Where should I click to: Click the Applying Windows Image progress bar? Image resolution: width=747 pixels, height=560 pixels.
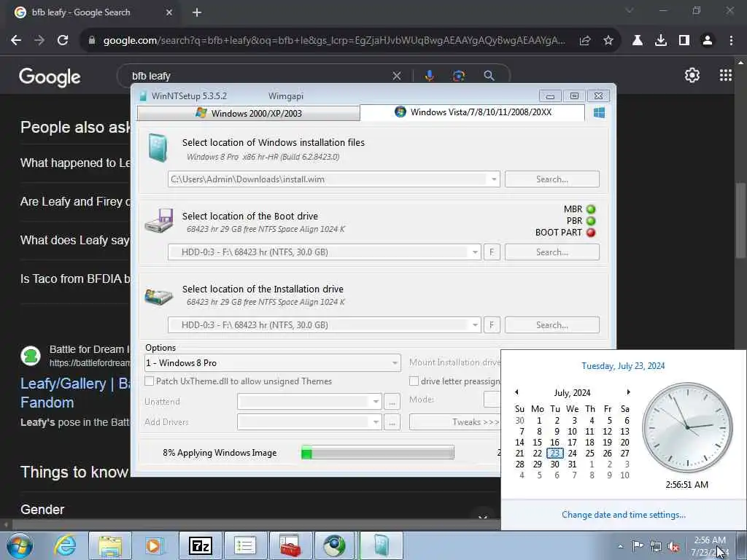click(x=378, y=453)
